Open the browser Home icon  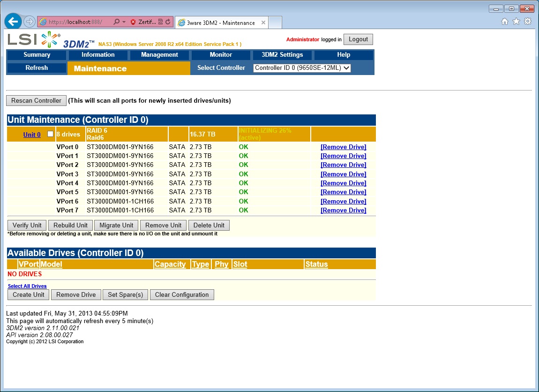(x=505, y=22)
